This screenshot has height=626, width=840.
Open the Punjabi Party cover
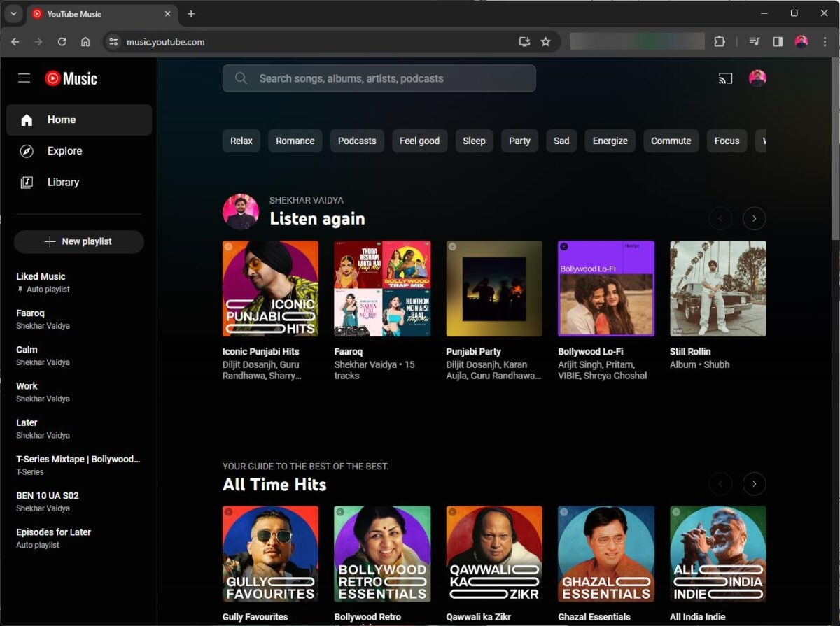click(x=494, y=289)
